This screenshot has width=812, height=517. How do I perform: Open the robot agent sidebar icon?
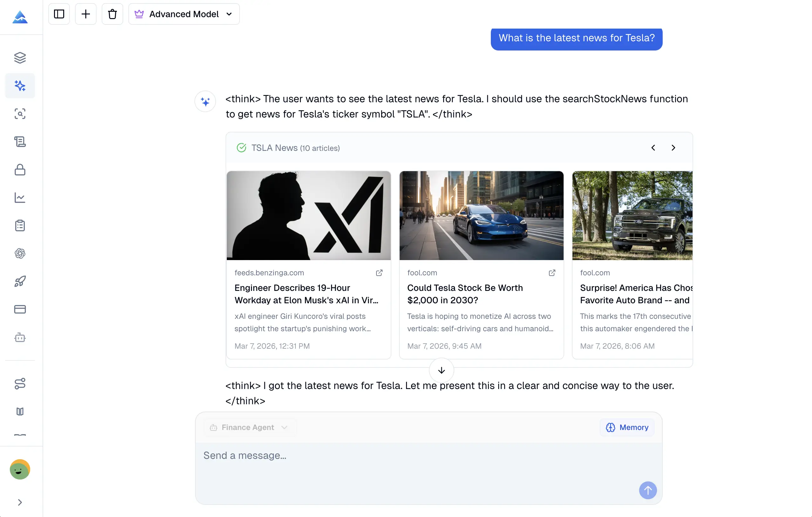click(x=20, y=337)
